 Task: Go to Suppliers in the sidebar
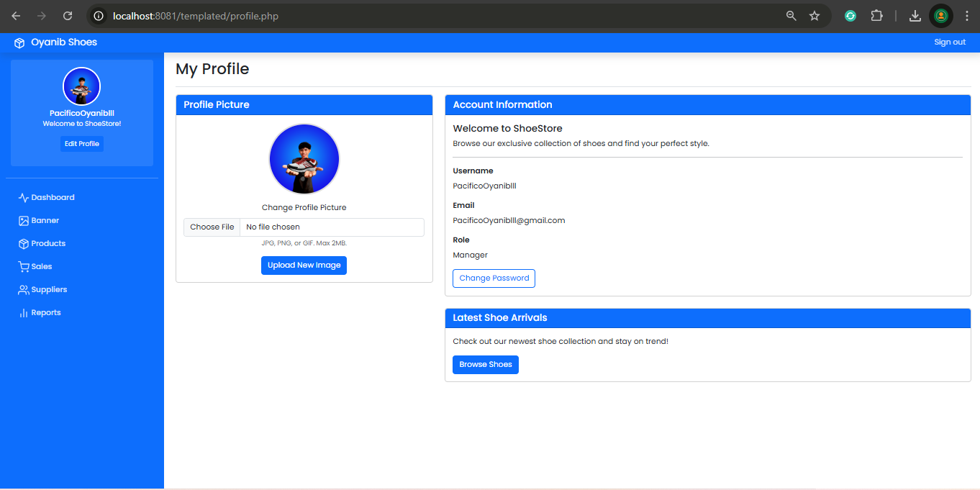coord(49,290)
